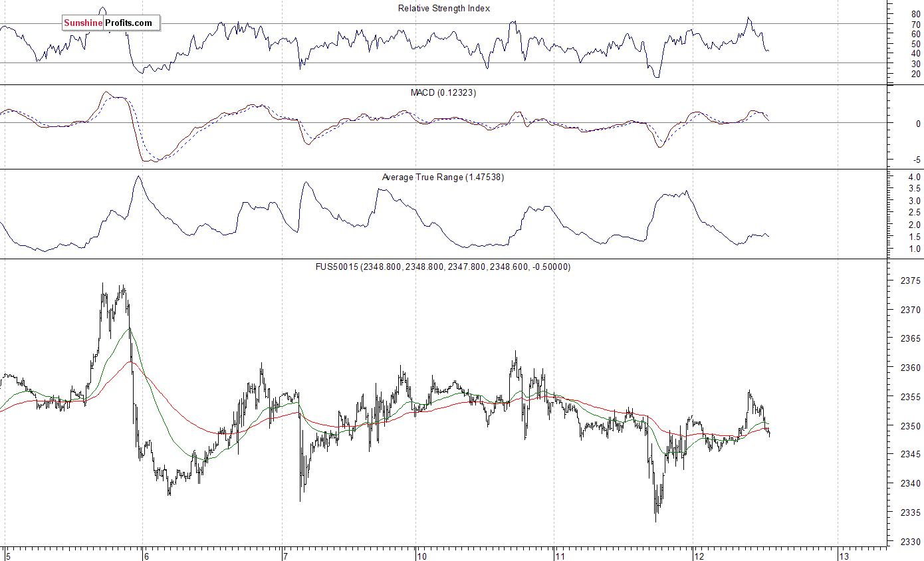Image resolution: width=924 pixels, height=561 pixels.
Task: Click the ATR axis value 1.0
Action: 914,249
